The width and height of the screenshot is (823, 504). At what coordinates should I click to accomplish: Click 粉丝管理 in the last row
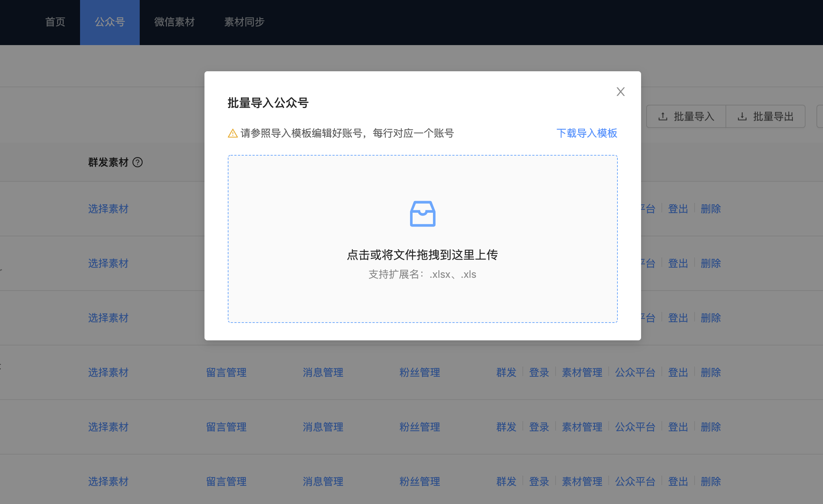(419, 481)
